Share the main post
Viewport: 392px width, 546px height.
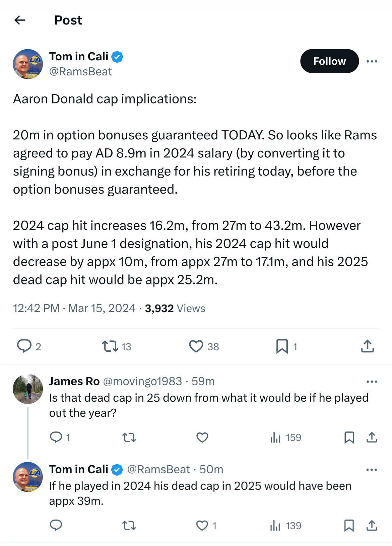[367, 346]
